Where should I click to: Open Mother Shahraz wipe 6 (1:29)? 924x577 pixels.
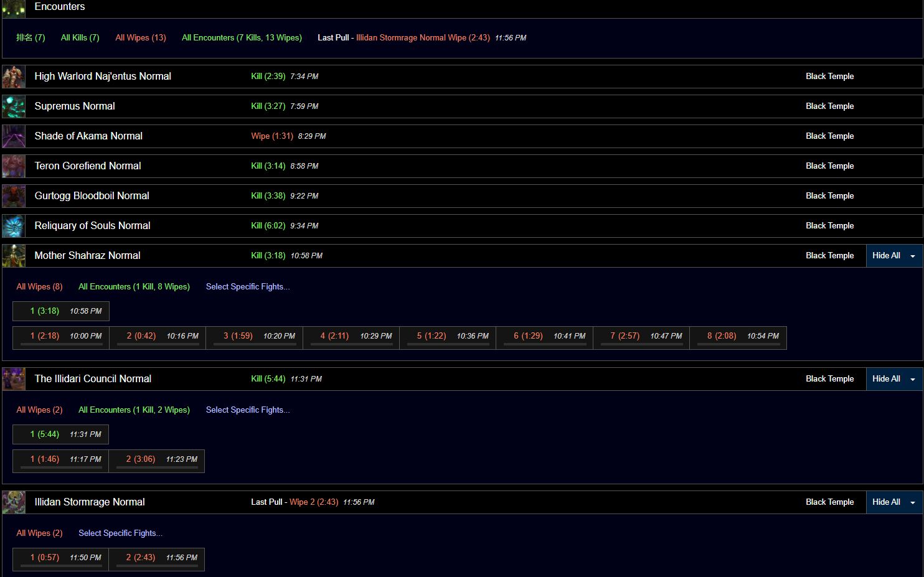(x=545, y=337)
